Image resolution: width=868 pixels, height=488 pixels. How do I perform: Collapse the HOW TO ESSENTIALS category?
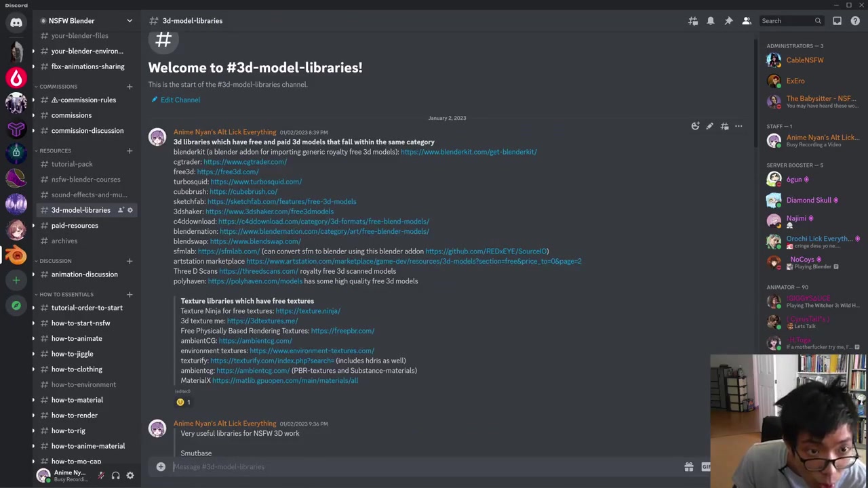66,294
